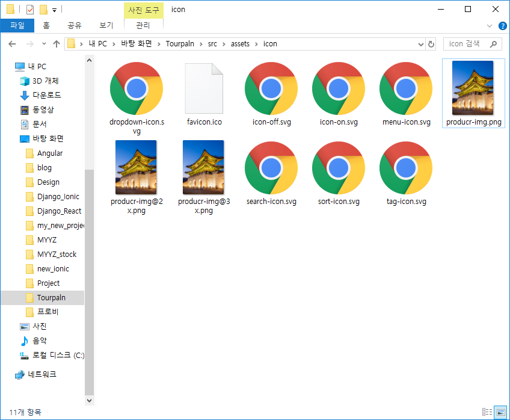Select 내 PC in navigation pane
Screen dimensions: 510x420
point(31,66)
